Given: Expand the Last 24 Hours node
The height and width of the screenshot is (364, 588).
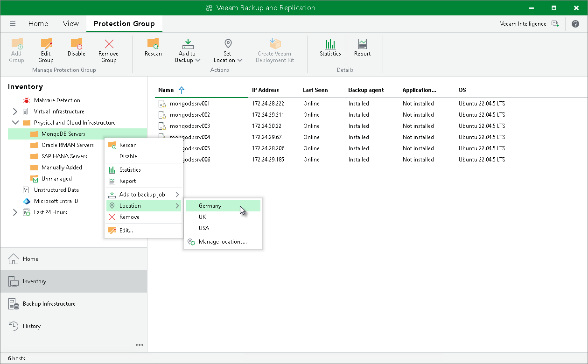Looking at the screenshot, I should point(15,212).
